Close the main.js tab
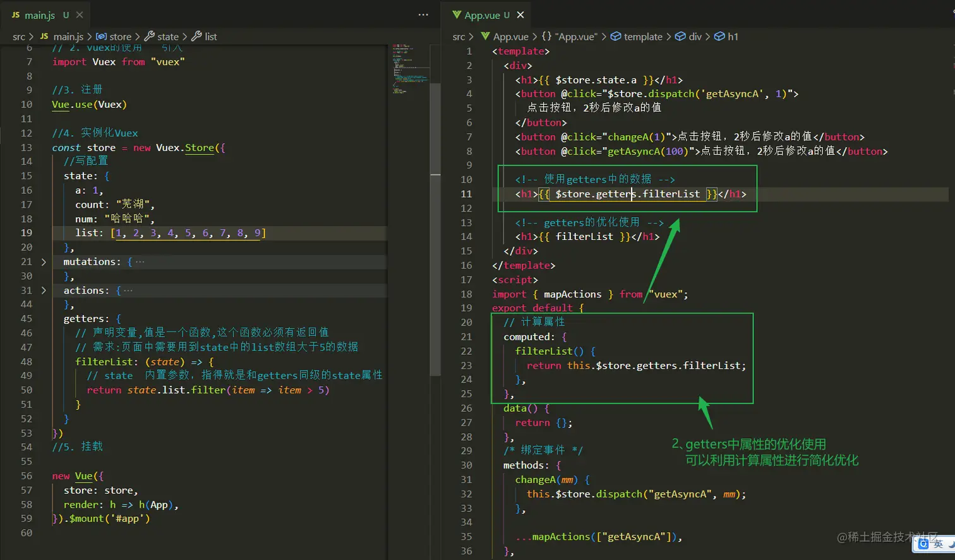955x560 pixels. (80, 15)
